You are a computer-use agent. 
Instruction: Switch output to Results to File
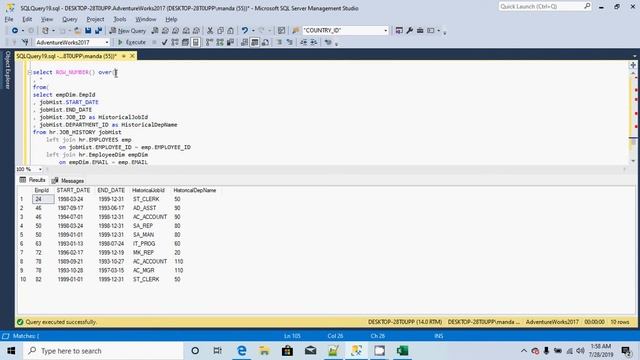coord(265,42)
